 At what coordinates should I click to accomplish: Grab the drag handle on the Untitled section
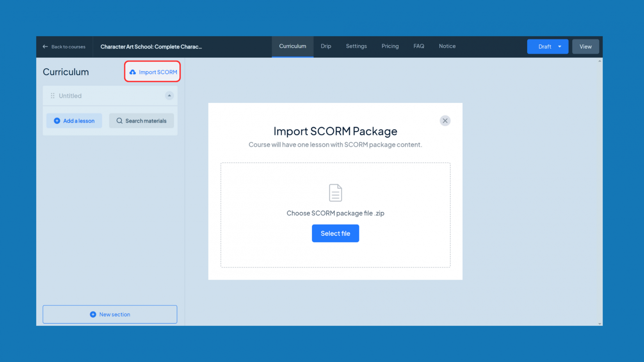[x=52, y=96]
